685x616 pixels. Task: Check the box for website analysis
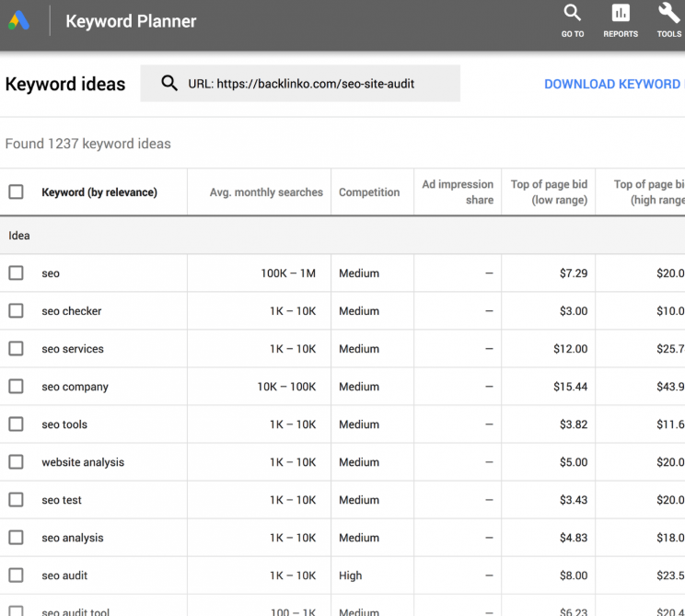(17, 462)
